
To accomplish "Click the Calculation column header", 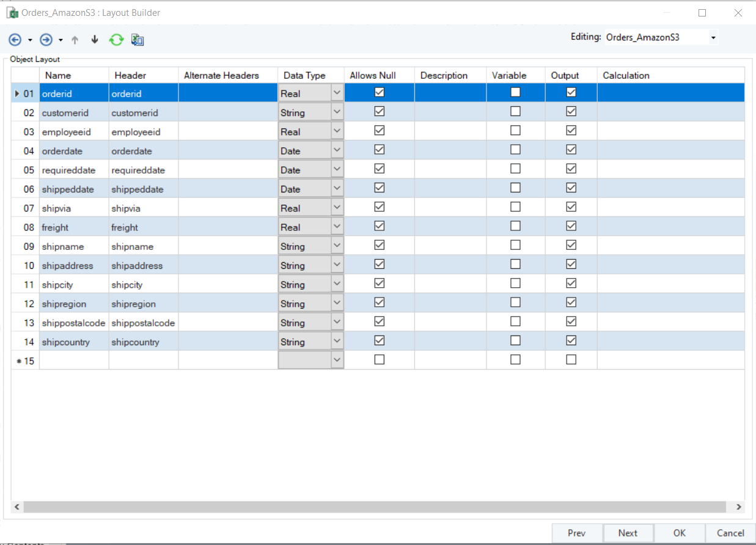I will (x=626, y=75).
